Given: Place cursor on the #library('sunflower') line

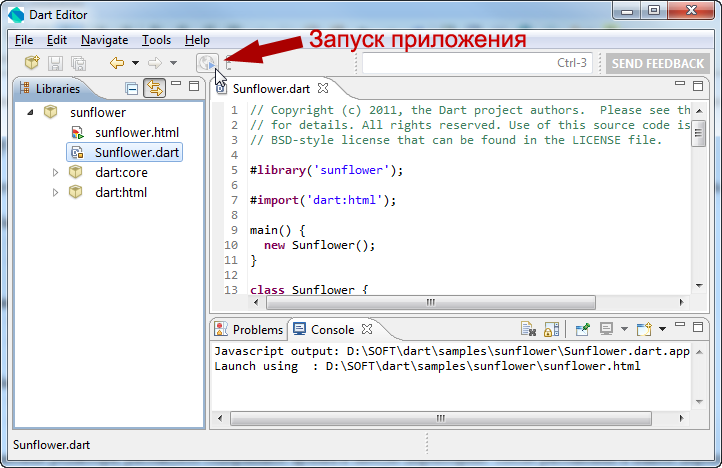Looking at the screenshot, I should [x=326, y=170].
